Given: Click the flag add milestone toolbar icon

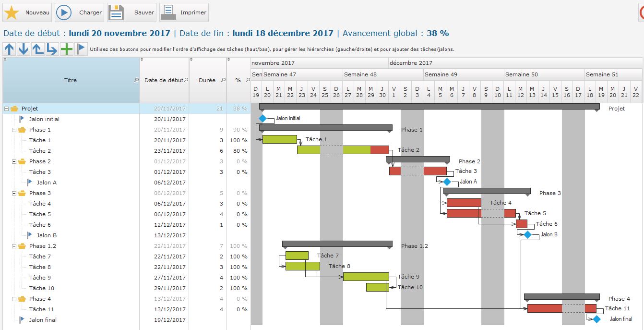Looking at the screenshot, I should coord(81,49).
